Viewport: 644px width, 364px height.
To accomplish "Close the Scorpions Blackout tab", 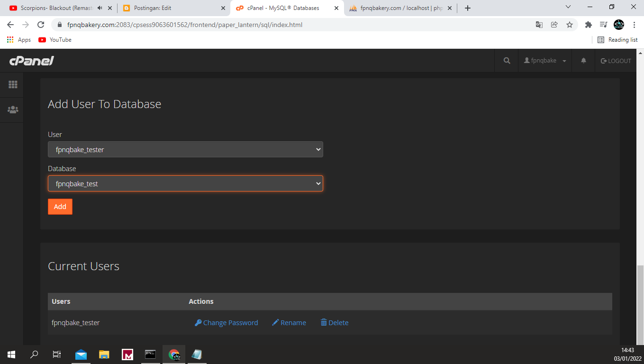I will point(110,8).
